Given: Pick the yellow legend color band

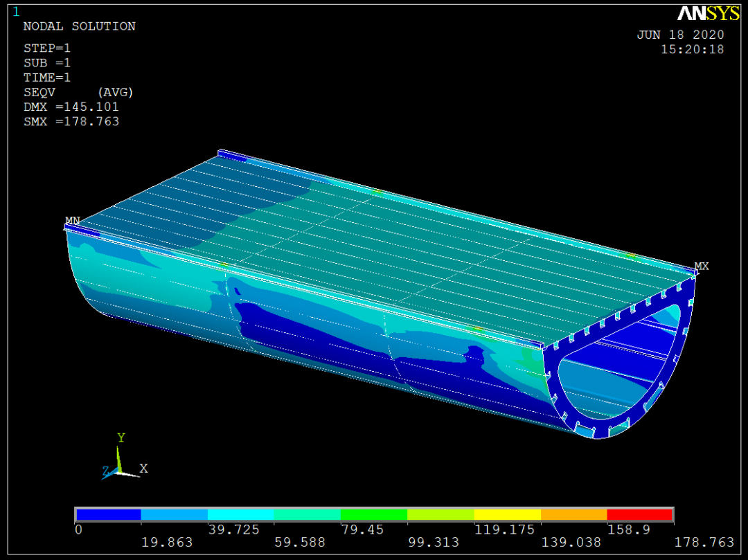Looking at the screenshot, I should click(507, 514).
